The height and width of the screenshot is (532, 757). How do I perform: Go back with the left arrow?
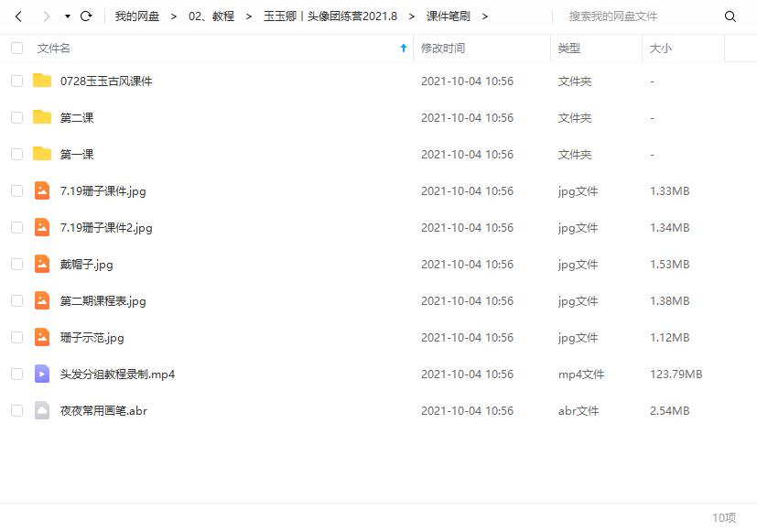point(19,16)
